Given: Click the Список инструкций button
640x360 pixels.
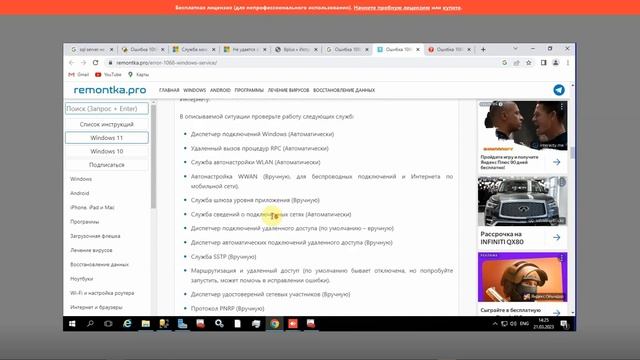Looking at the screenshot, I should click(107, 124).
